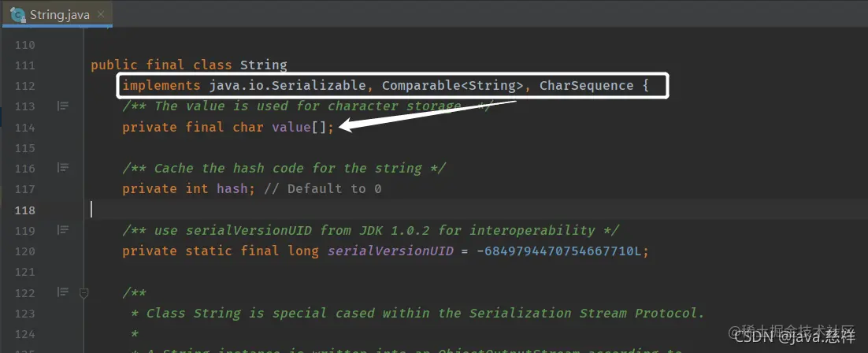868x353 pixels.
Task: Click the class name String on line 111
Action: (x=264, y=65)
